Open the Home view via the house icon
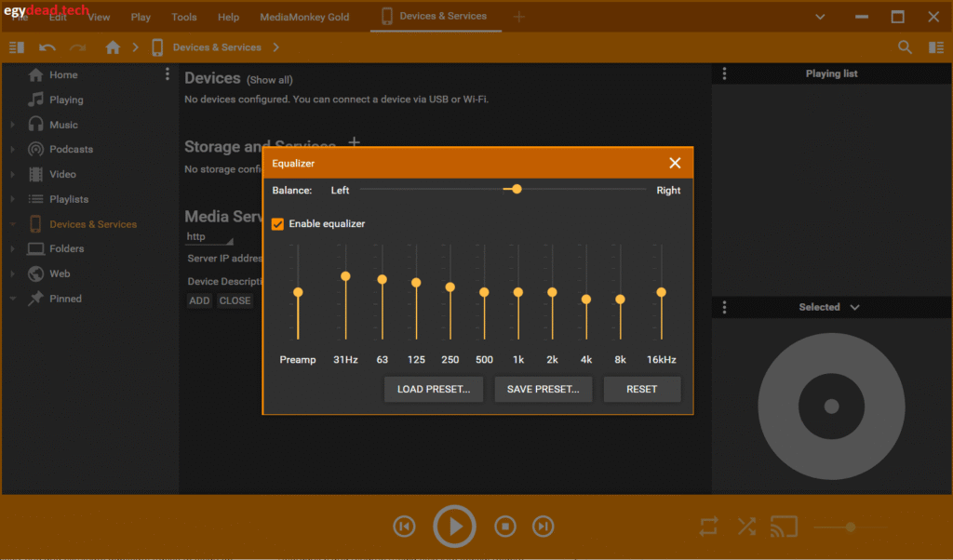 [111, 47]
